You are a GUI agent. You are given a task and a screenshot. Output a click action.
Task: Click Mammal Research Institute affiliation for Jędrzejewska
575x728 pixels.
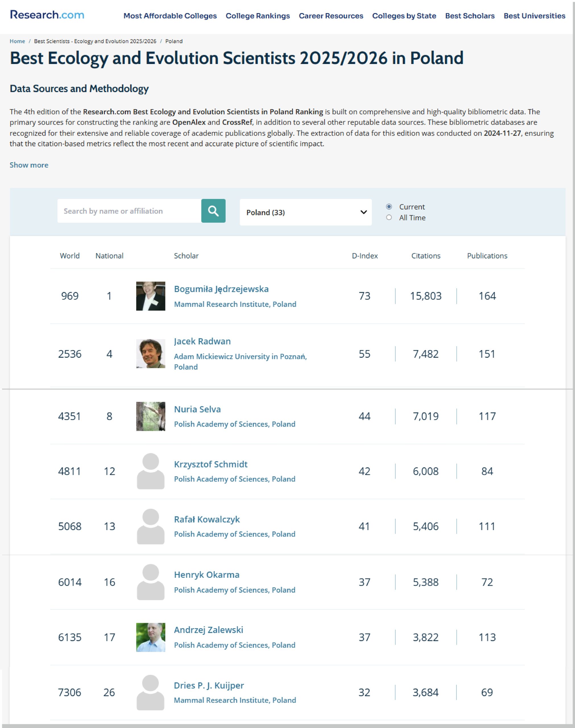235,304
